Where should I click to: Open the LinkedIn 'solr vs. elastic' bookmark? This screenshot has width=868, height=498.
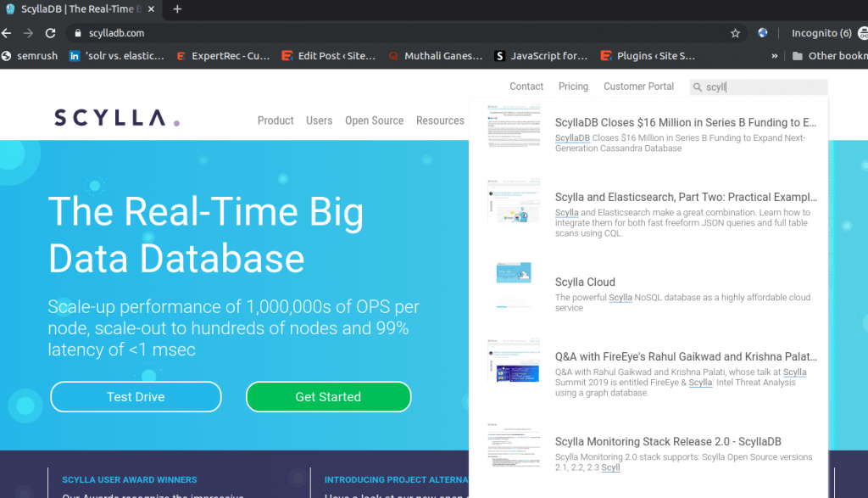tap(120, 56)
